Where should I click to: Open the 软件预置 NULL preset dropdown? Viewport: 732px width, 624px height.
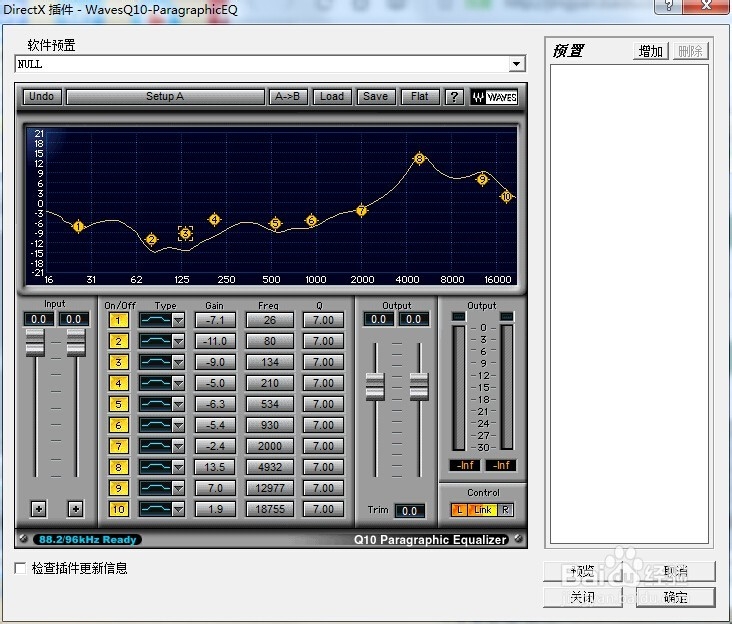pyautogui.click(x=516, y=64)
